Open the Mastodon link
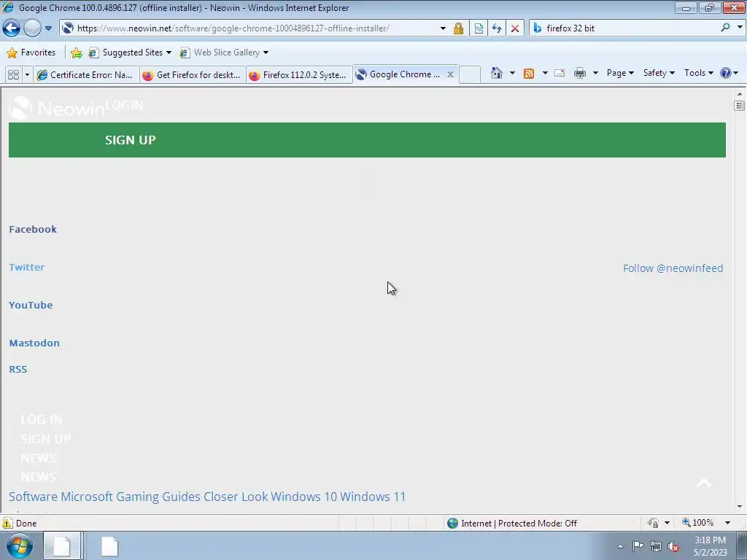This screenshot has height=560, width=747. [34, 343]
